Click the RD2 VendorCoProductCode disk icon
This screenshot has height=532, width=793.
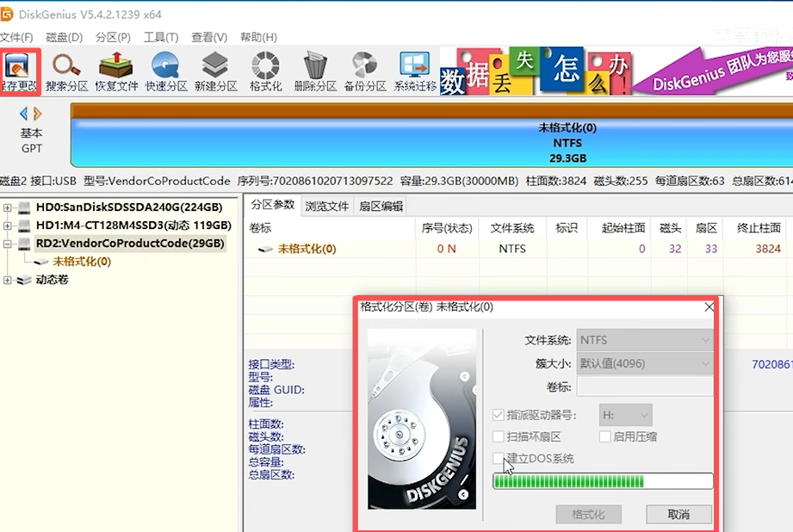click(24, 244)
